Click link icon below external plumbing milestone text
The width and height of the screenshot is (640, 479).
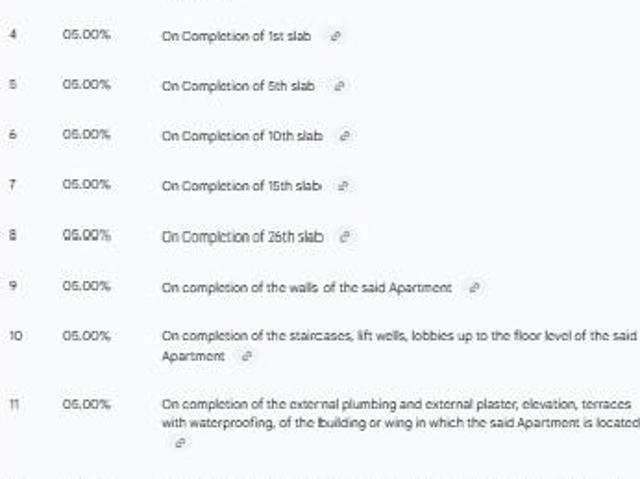180,442
